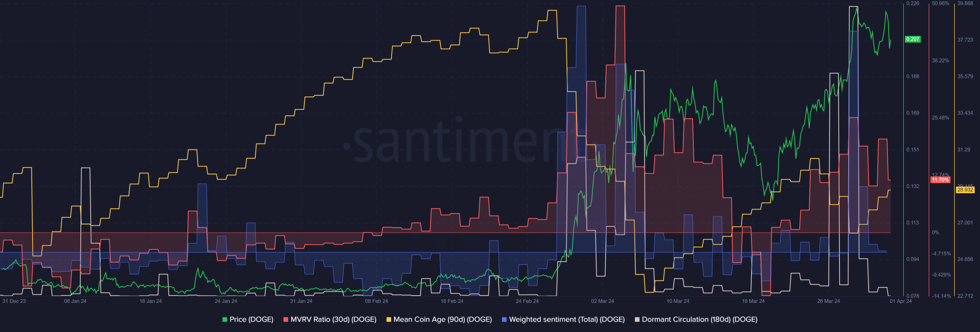
Task: Click the blue Weighted sentiment legend swatch
Action: (x=504, y=319)
